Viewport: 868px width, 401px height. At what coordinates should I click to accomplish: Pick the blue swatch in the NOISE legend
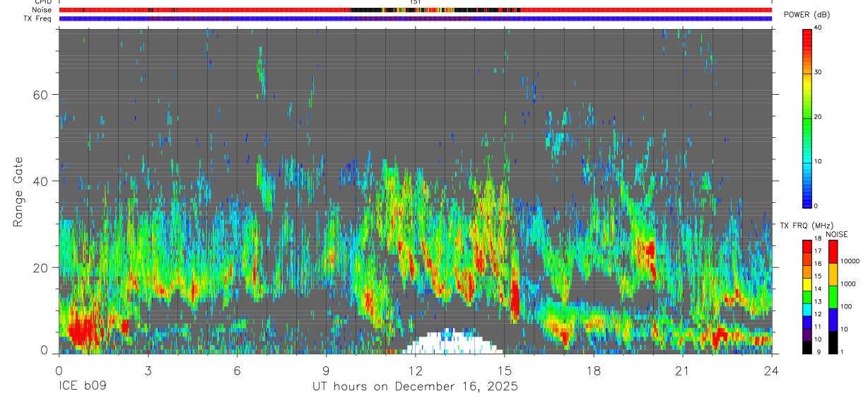click(x=833, y=320)
